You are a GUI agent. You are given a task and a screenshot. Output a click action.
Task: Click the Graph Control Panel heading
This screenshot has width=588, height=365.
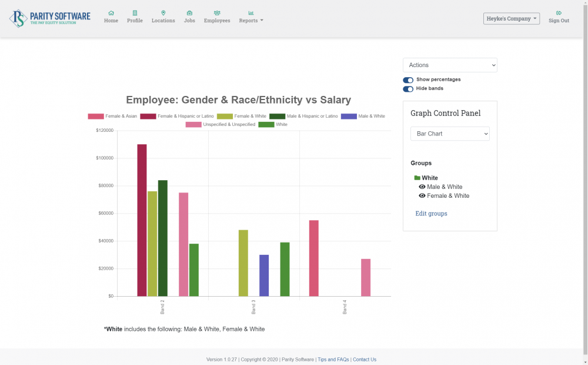[x=446, y=113]
